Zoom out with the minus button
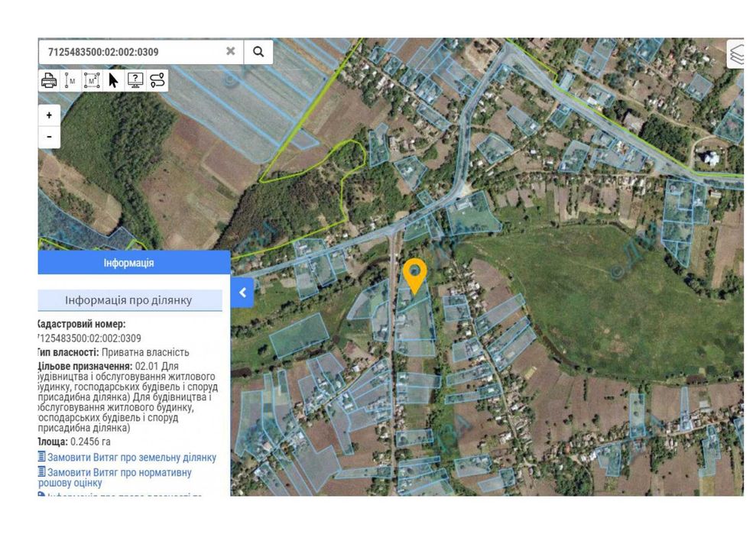Viewport: 756px width, 534px height. pos(49,137)
